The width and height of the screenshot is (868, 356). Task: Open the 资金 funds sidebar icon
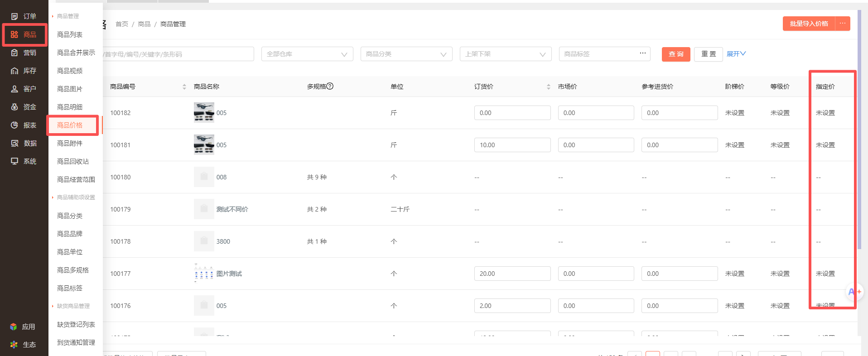point(14,107)
